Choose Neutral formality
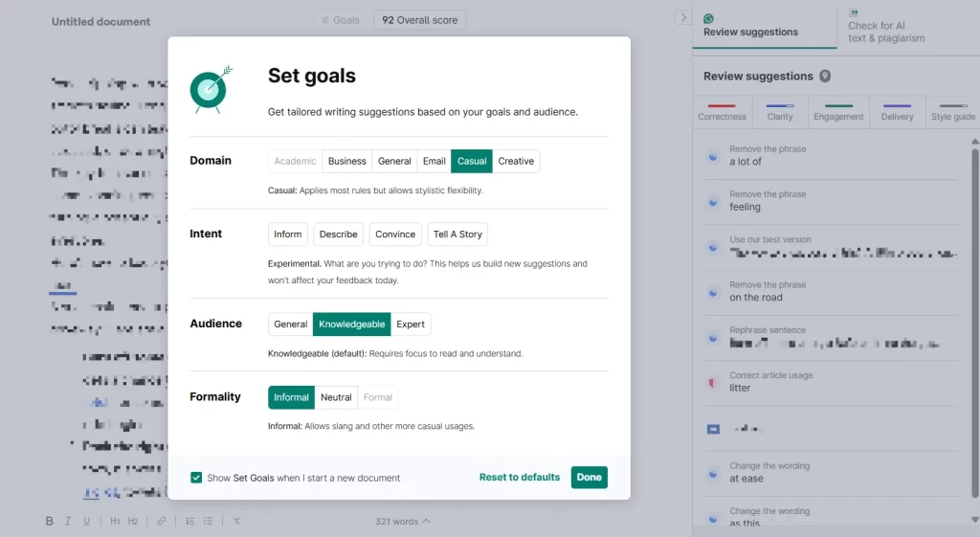Image resolution: width=980 pixels, height=537 pixels. coord(336,397)
